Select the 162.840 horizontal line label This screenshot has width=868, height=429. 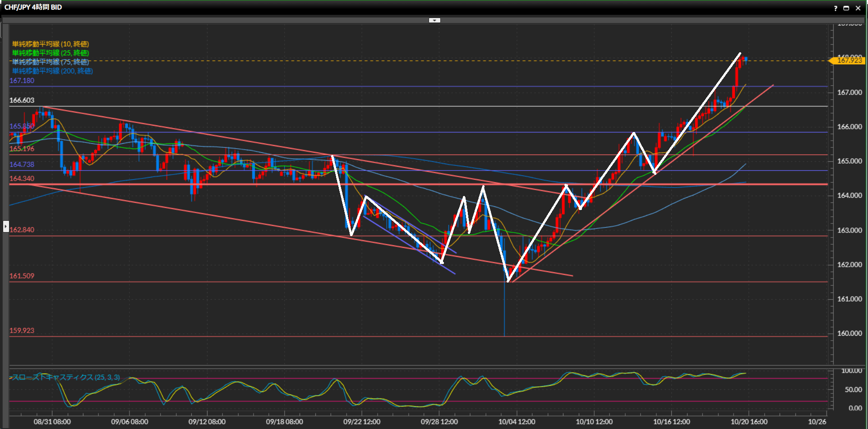tap(22, 230)
